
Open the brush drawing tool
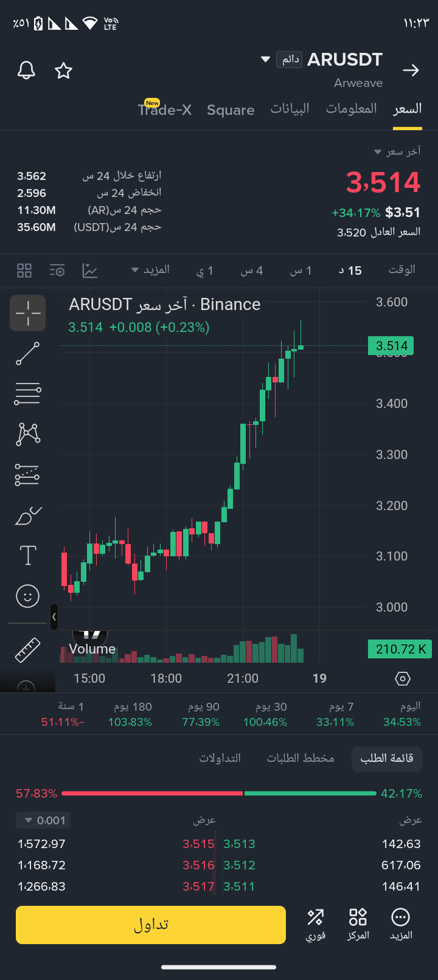pos(28,516)
